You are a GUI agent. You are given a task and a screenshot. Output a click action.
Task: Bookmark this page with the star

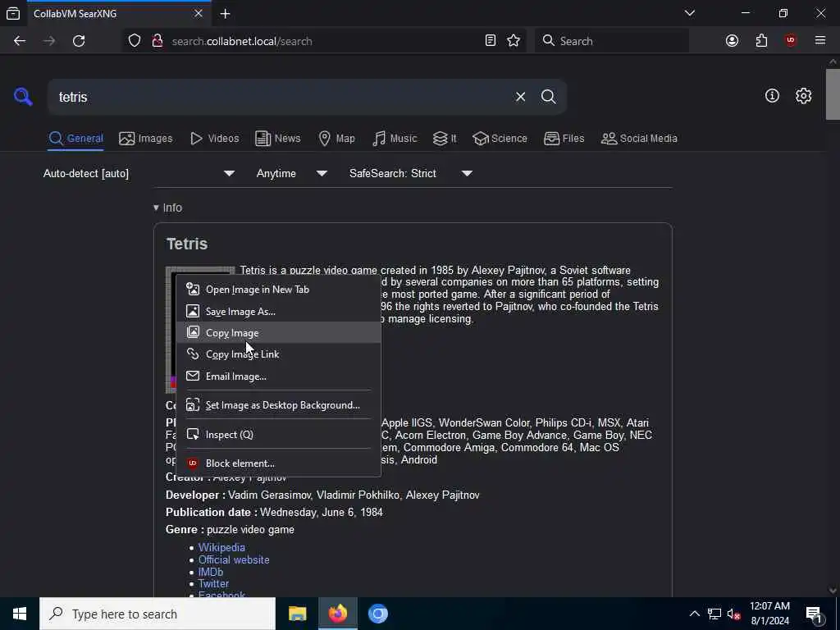(x=514, y=41)
